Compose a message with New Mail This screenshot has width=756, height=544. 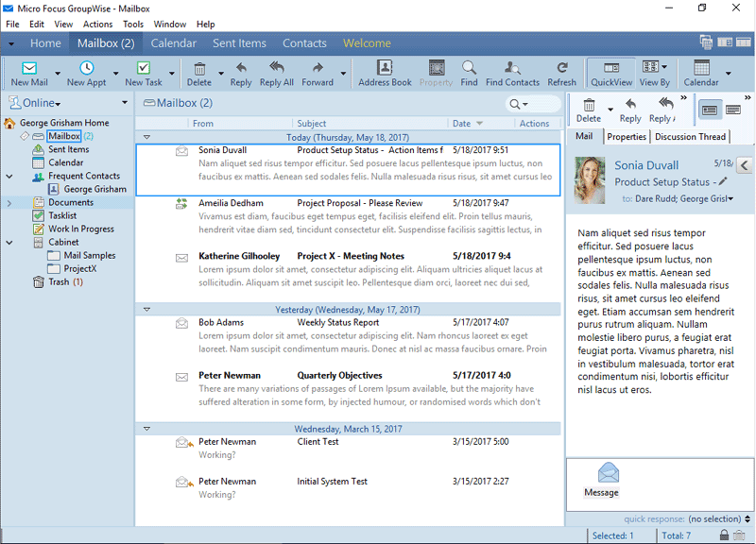click(29, 74)
